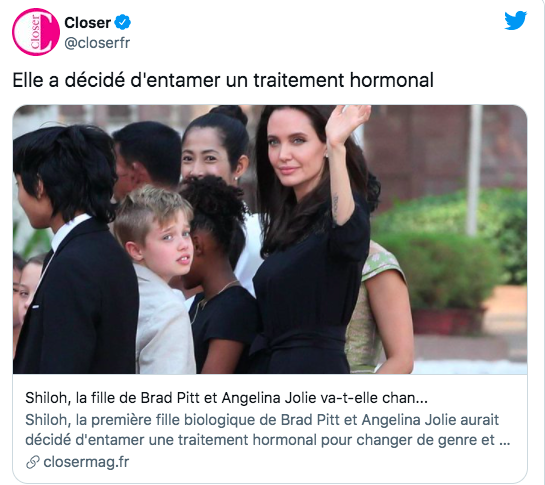Visit the @closerfr handle
Screen dimensions: 545x485
coord(97,43)
